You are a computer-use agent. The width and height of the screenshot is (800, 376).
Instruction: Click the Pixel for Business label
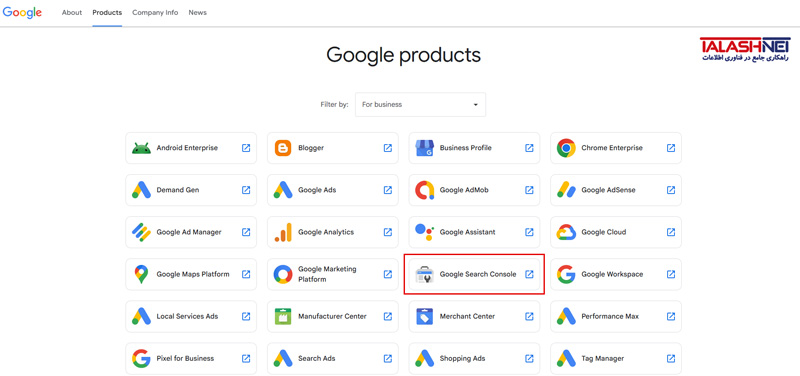[x=185, y=359]
